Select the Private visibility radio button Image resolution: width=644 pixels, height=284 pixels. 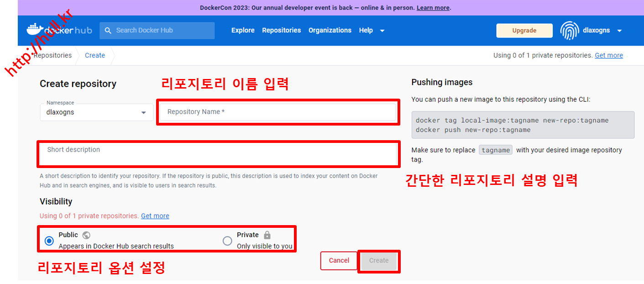tap(227, 241)
